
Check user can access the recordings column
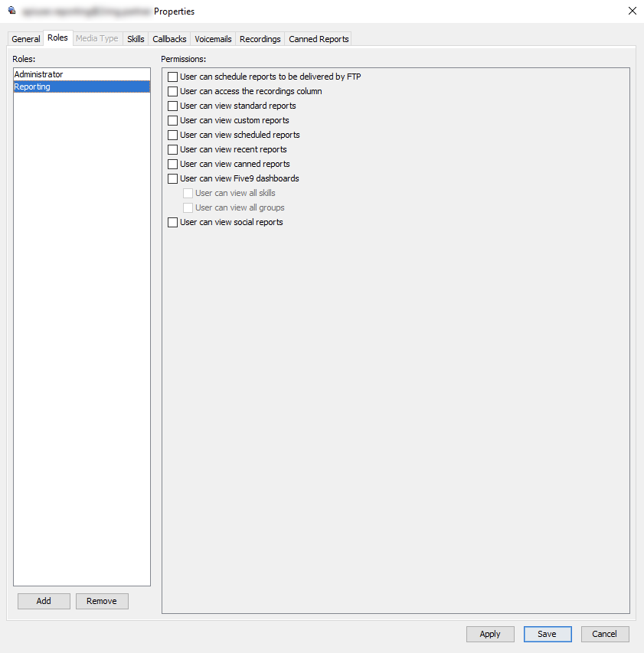(172, 91)
